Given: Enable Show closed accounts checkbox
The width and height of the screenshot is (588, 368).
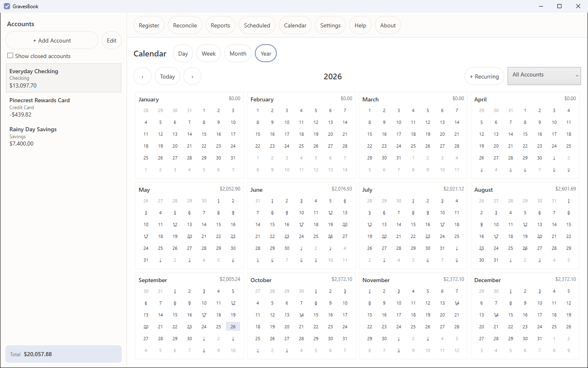Looking at the screenshot, I should [x=10, y=56].
